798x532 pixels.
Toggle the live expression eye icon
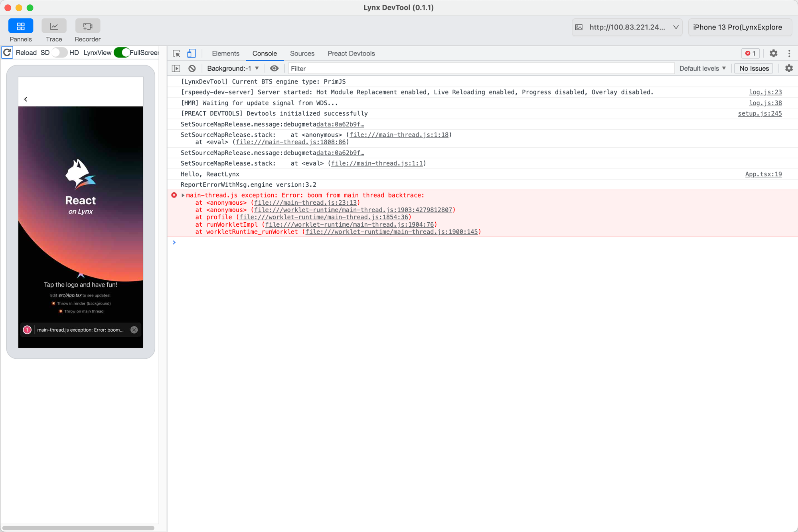274,69
